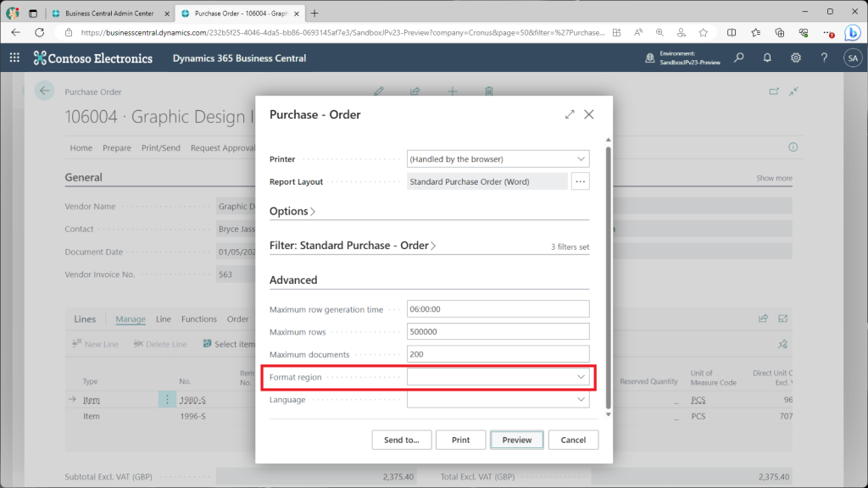
Task: Click the search magnifier icon in header
Action: pyautogui.click(x=739, y=58)
